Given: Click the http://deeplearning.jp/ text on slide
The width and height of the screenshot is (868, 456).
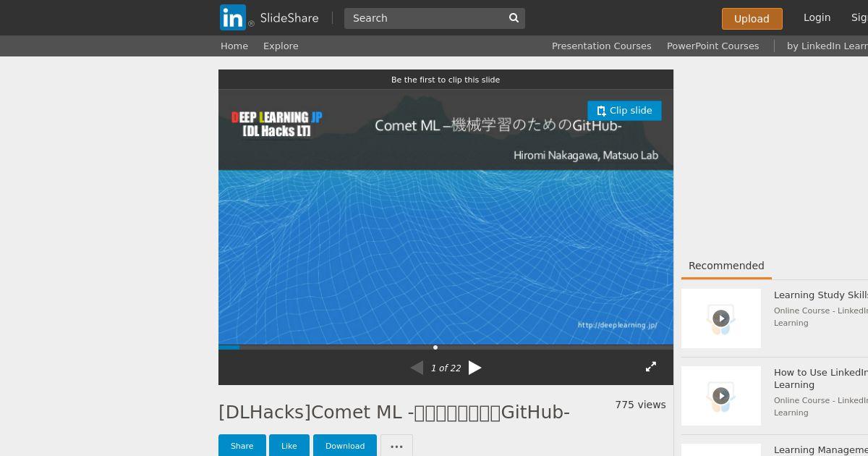Looking at the screenshot, I should tap(617, 325).
